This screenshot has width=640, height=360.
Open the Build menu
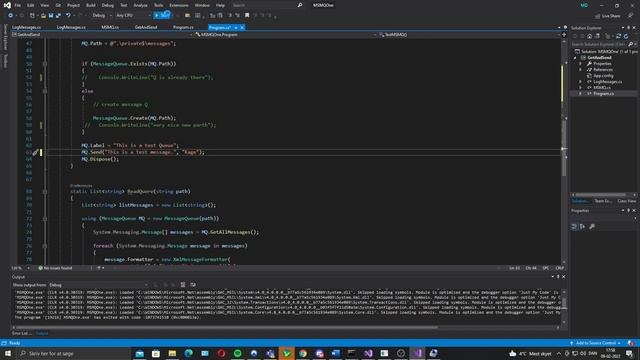tap(91, 5)
